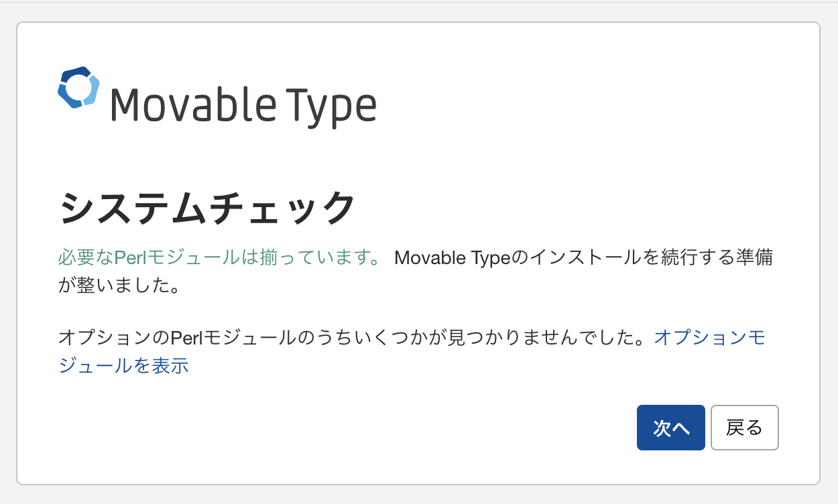The height and width of the screenshot is (504, 838).
Task: Click the light blue segment of the logo
Action: point(93,91)
